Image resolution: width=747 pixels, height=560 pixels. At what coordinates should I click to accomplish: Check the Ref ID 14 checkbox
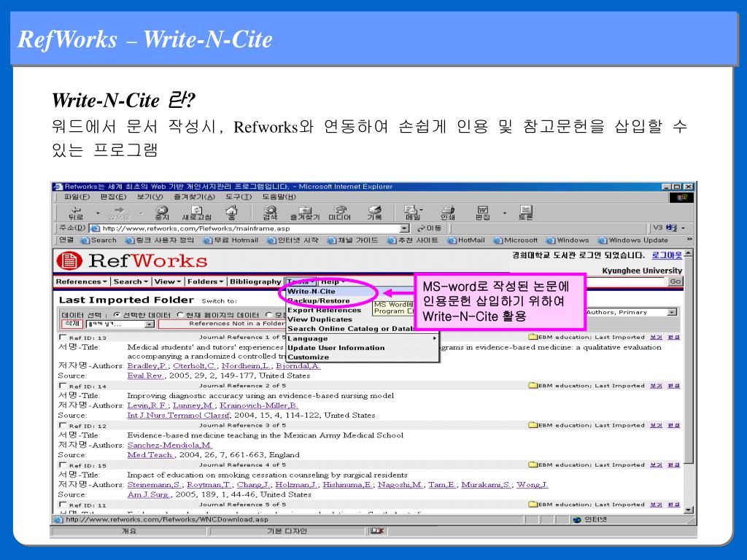pos(62,385)
